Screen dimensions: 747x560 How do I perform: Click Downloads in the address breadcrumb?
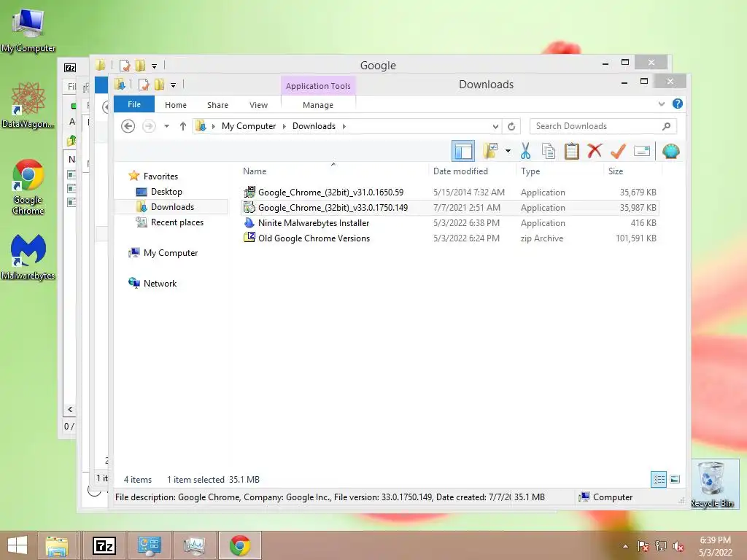[x=314, y=126]
